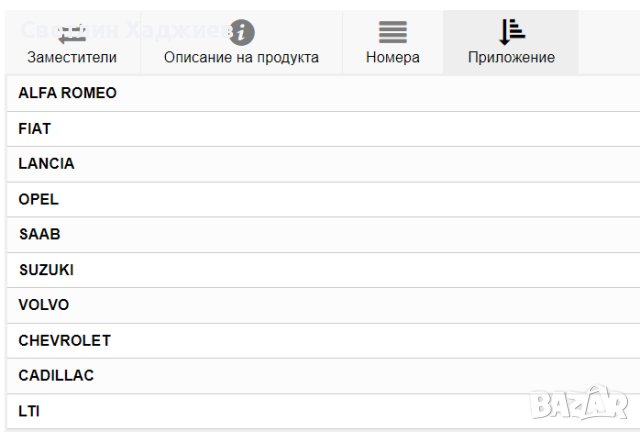Click the sort-descending icon above Приложение
This screenshot has width=640, height=432.
[x=511, y=32]
